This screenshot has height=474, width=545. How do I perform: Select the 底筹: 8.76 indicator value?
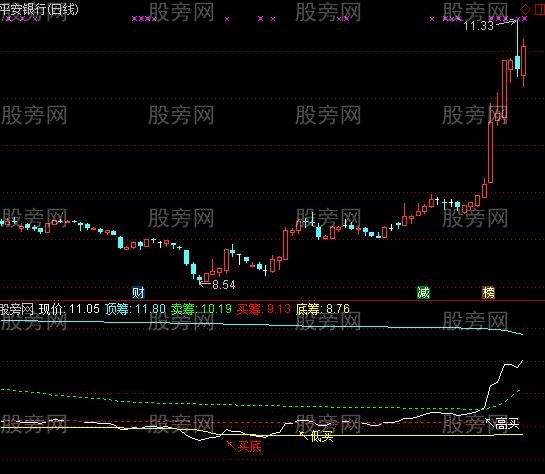323,309
